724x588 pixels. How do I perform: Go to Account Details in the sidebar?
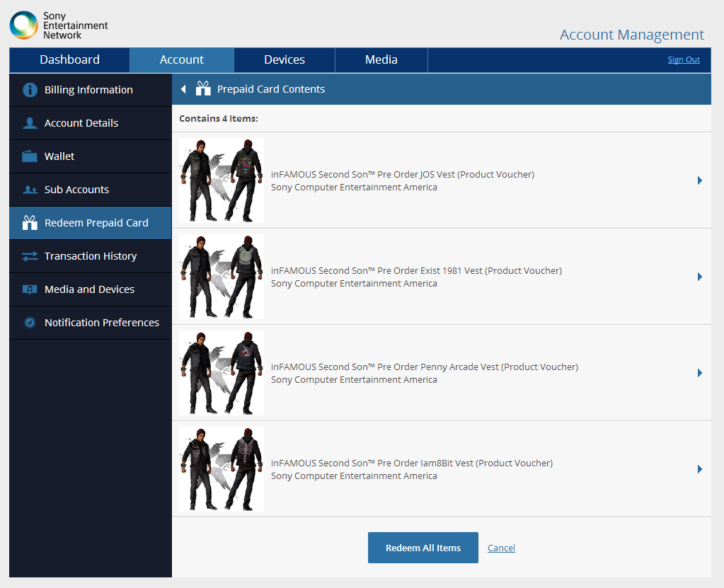point(91,123)
